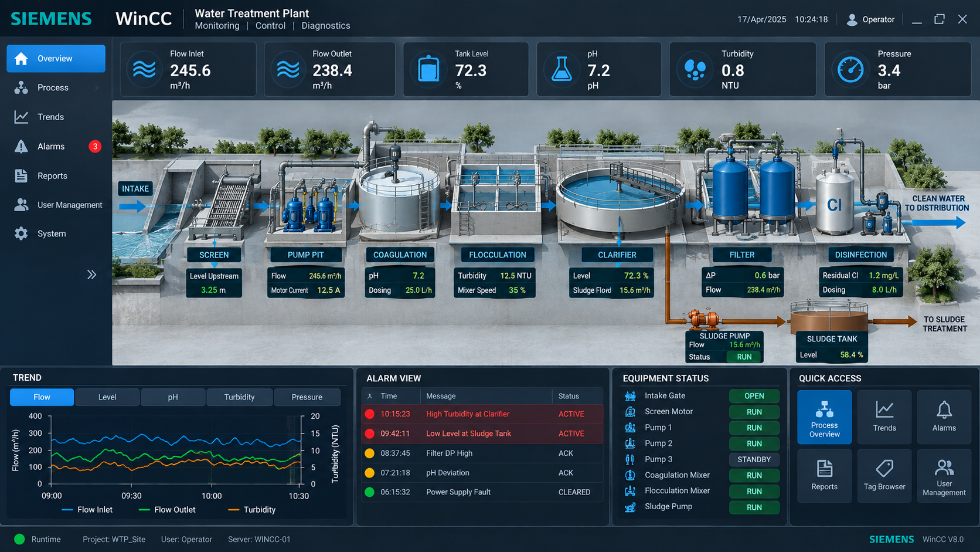Toggle the Flow Outlet legend entry
Screen dimensions: 980x552
(x=167, y=510)
